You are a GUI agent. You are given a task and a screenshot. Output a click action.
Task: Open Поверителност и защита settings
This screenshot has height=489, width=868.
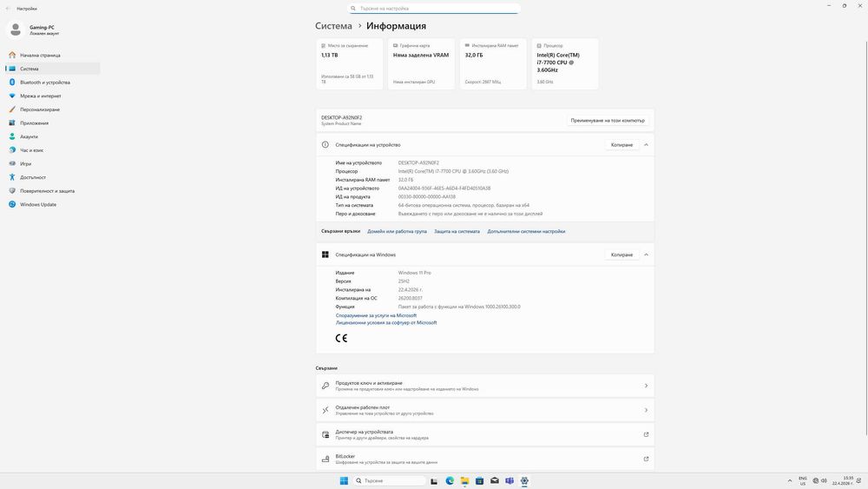pos(53,190)
